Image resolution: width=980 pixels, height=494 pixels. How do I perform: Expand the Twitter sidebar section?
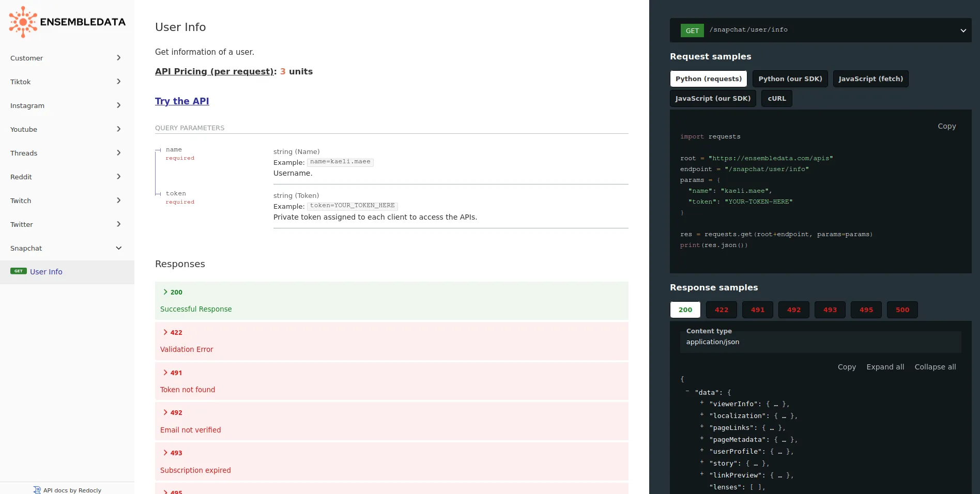coord(67,224)
